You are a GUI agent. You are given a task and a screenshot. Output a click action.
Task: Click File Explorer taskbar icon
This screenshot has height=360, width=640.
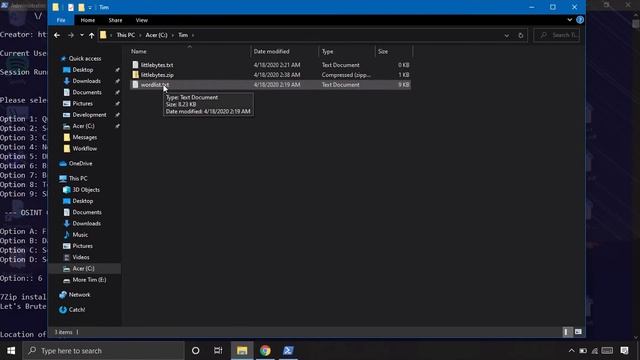[242, 351]
